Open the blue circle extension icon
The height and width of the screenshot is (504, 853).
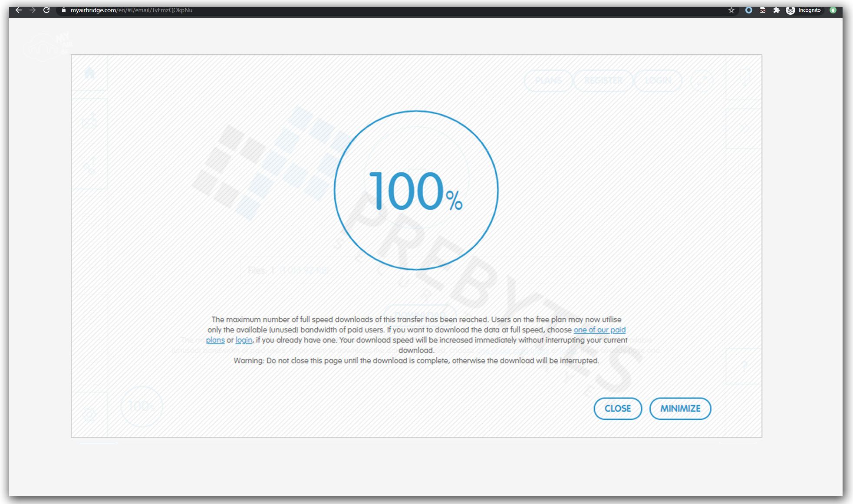tap(748, 10)
